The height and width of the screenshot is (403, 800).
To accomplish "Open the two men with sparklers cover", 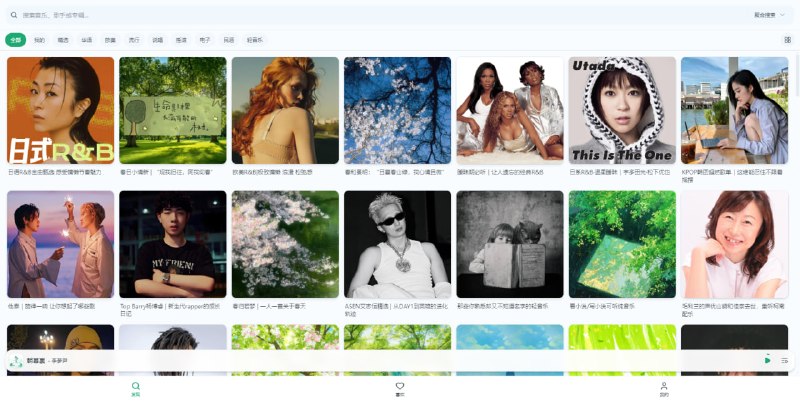I will click(x=61, y=244).
